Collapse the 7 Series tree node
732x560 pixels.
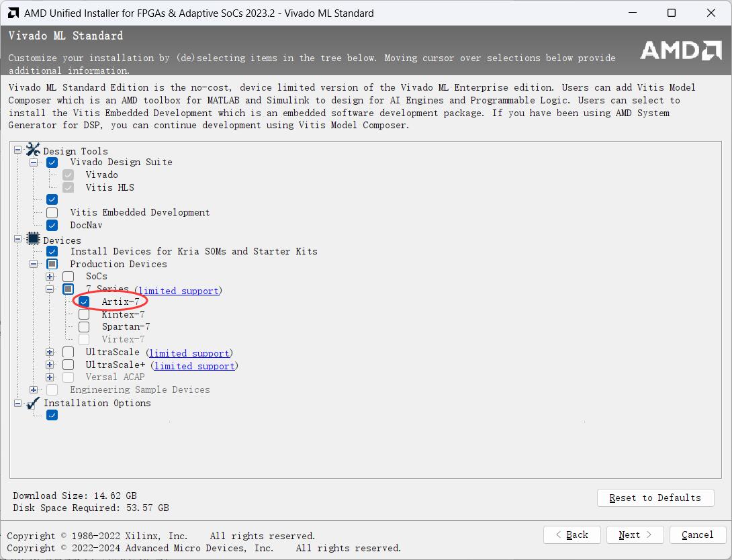coord(50,289)
